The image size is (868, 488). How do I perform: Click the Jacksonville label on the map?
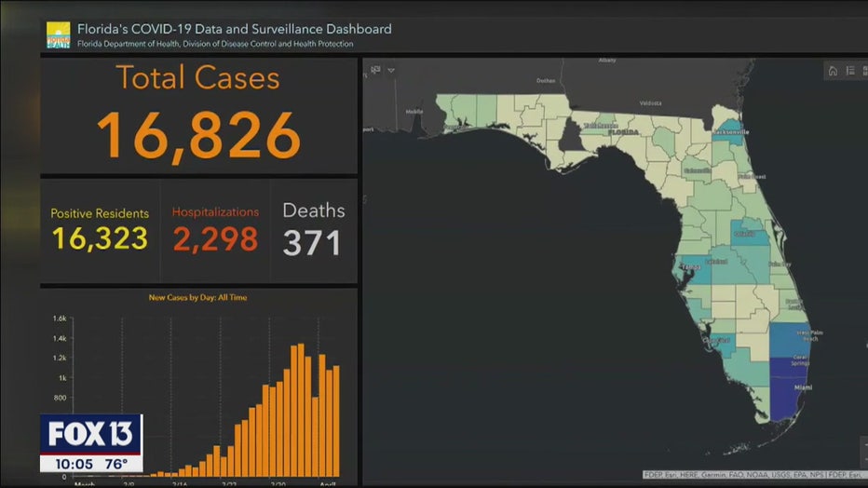(x=731, y=132)
